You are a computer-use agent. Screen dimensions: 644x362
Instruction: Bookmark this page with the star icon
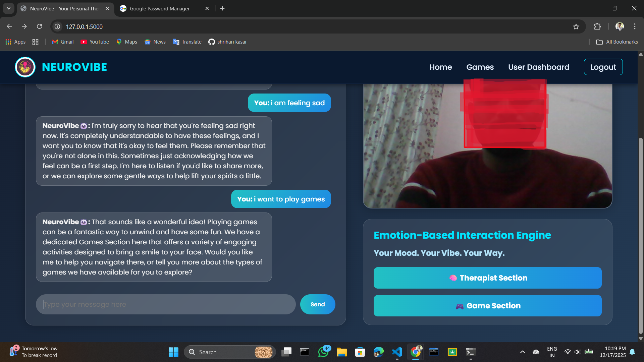[x=576, y=26]
